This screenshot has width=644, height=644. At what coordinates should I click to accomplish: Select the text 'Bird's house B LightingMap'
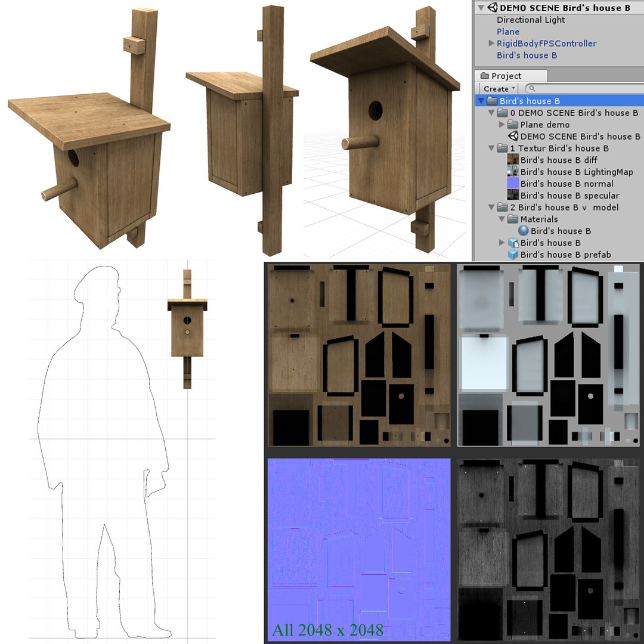click(x=577, y=172)
